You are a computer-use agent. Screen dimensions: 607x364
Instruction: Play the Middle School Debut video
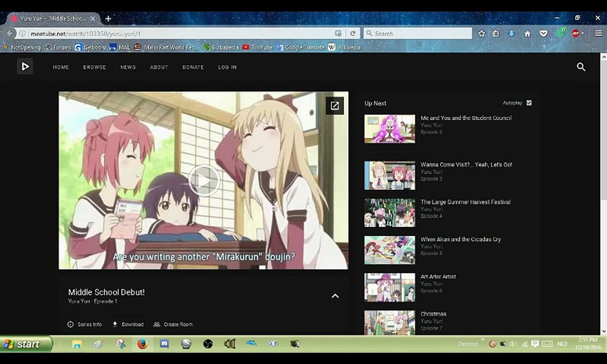point(204,180)
